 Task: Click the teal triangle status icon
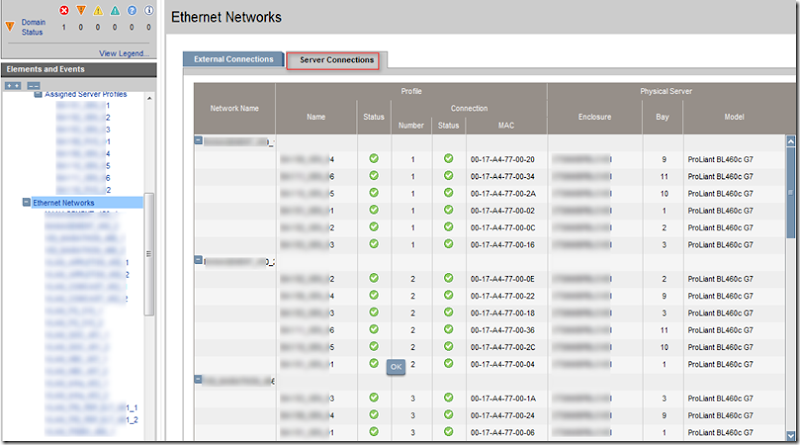[115, 11]
